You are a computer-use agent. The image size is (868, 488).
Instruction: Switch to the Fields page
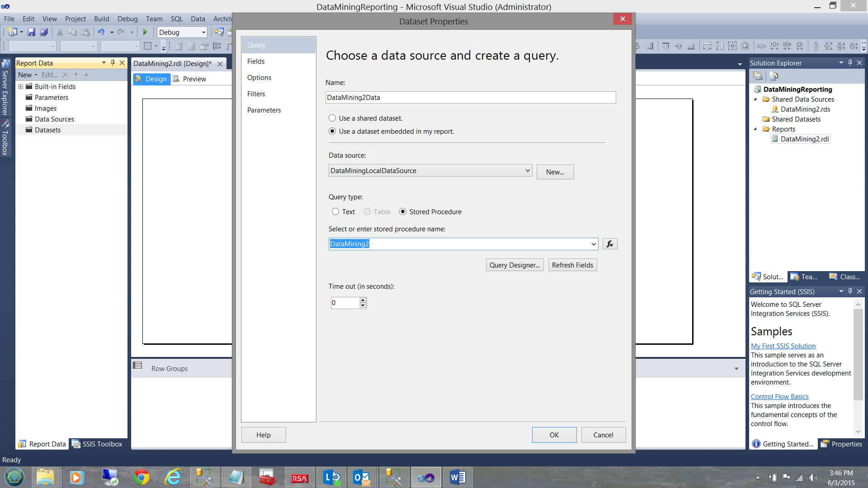click(256, 61)
